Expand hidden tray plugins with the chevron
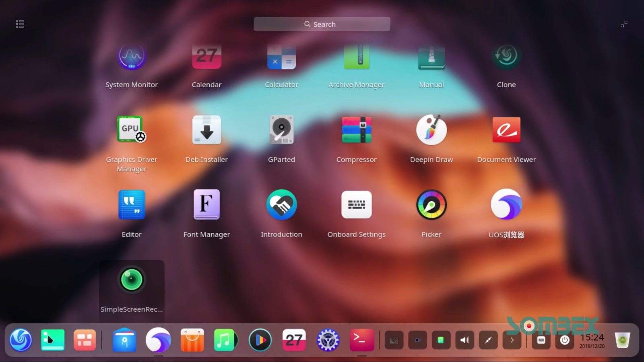644x362 pixels. point(512,340)
